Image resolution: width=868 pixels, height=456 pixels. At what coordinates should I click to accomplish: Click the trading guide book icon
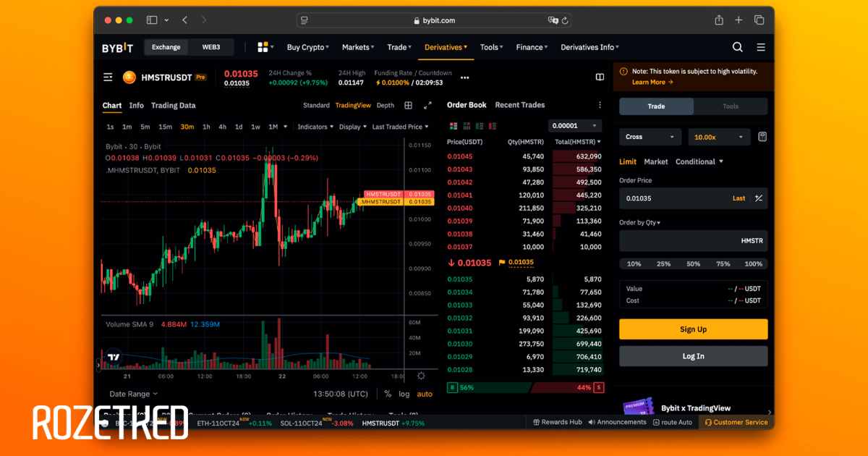click(600, 77)
